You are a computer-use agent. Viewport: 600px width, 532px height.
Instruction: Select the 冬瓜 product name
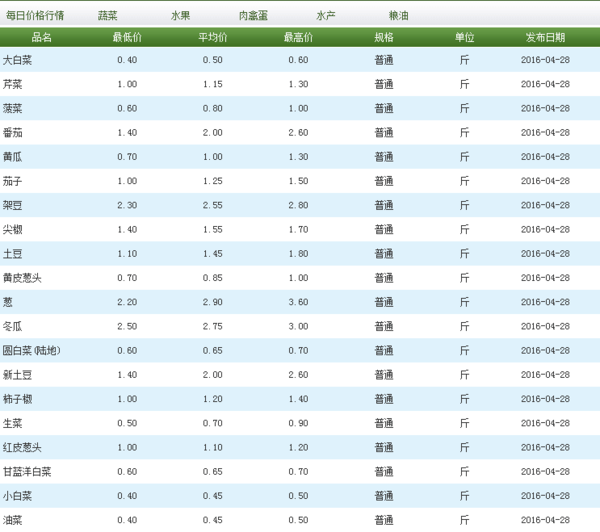pos(12,326)
